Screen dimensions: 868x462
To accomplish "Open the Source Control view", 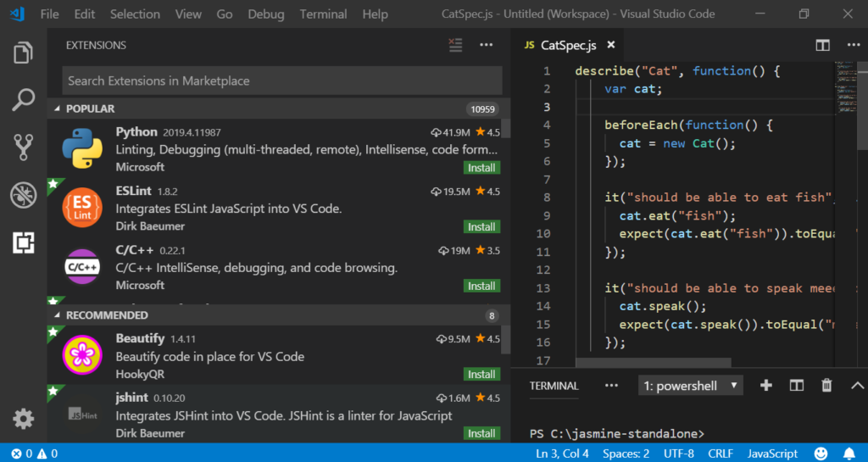I will (x=24, y=148).
